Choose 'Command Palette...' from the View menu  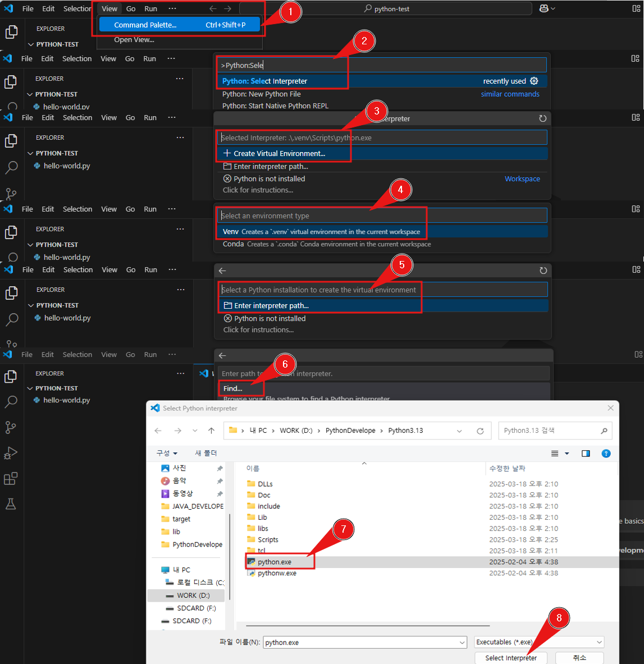click(180, 25)
